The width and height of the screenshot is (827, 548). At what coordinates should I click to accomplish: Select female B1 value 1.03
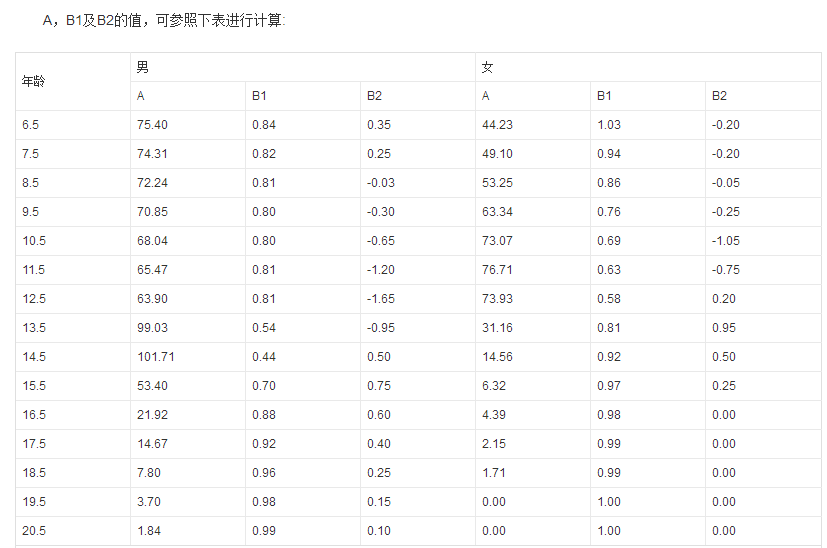point(609,125)
